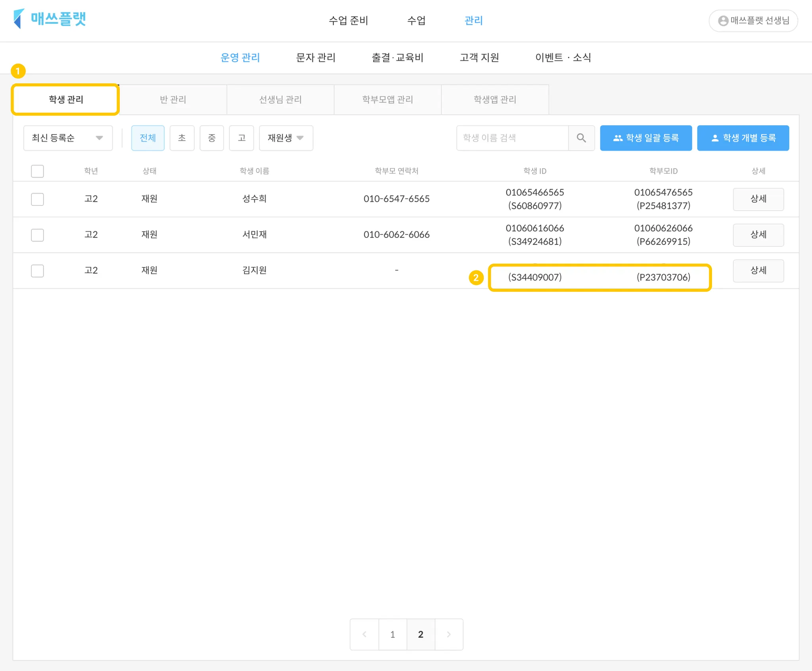812x671 pixels.
Task: Click 학생 일괄 등록 group icon button
Action: point(645,138)
